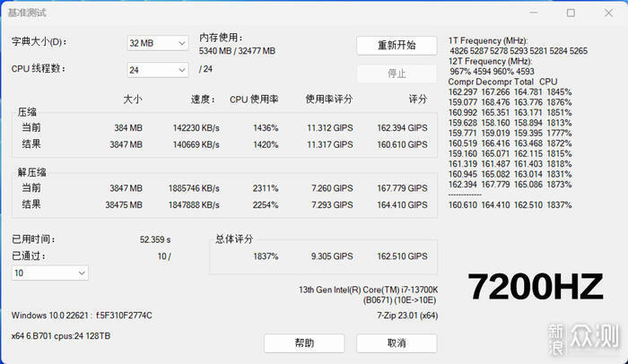Click decompression result size 38475 MB
The width and height of the screenshot is (628, 364).
point(124,205)
